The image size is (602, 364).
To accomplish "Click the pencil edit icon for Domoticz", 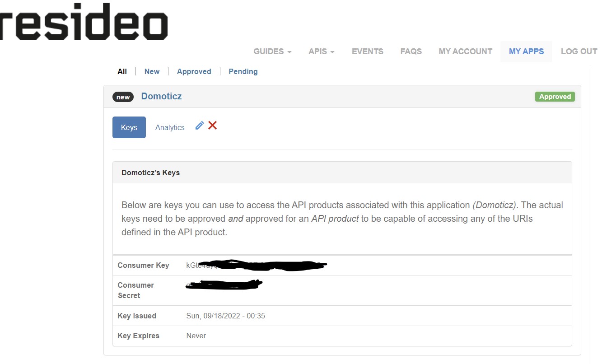I will (200, 126).
